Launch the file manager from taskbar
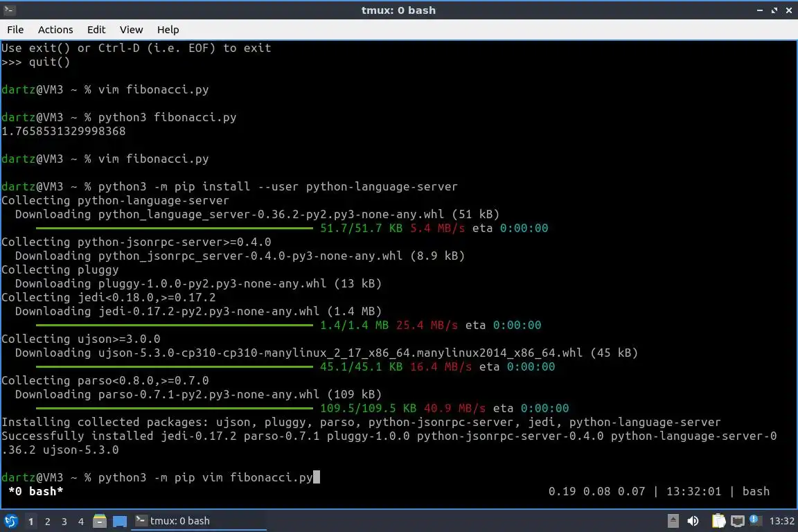Image resolution: width=798 pixels, height=532 pixels. click(x=100, y=521)
